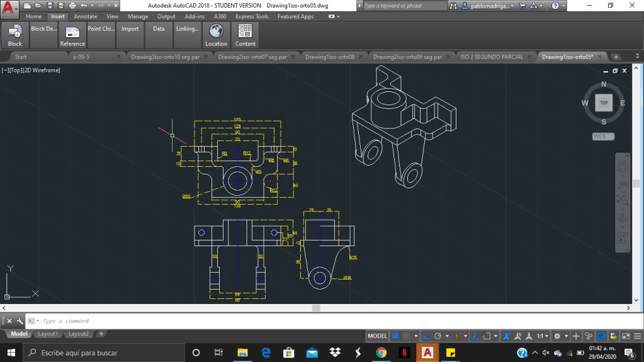The height and width of the screenshot is (362, 644).
Task: Click the Customization hamburger icon in status bar
Action: [636, 336]
